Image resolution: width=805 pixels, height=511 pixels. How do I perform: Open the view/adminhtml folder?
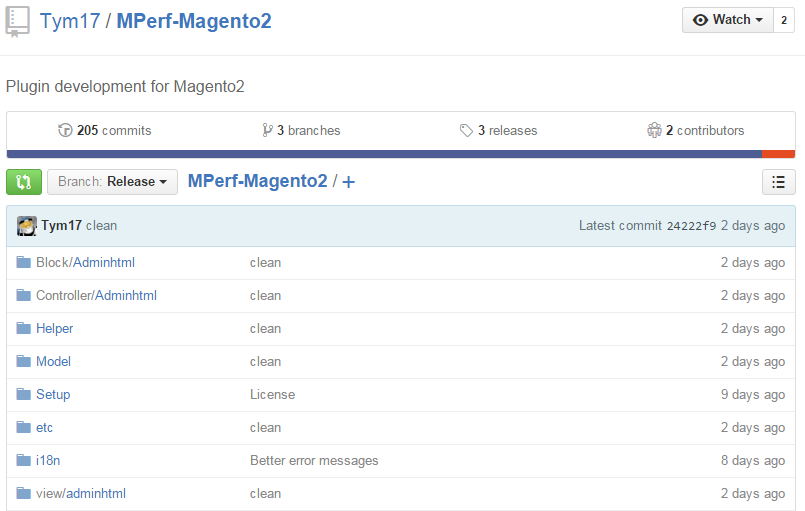[x=81, y=494]
